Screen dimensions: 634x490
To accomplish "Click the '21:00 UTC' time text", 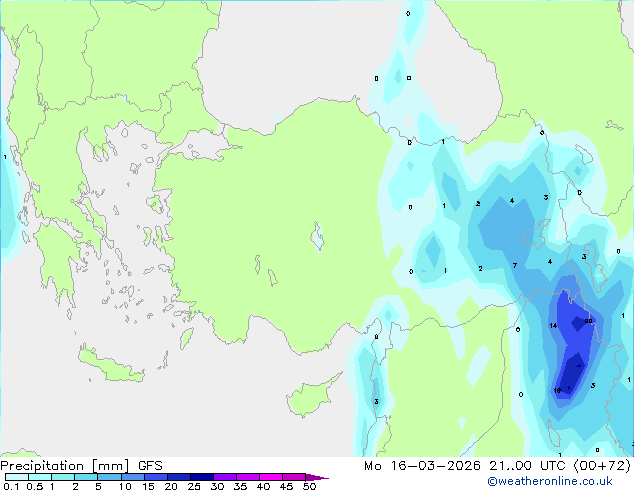I will [x=527, y=466].
